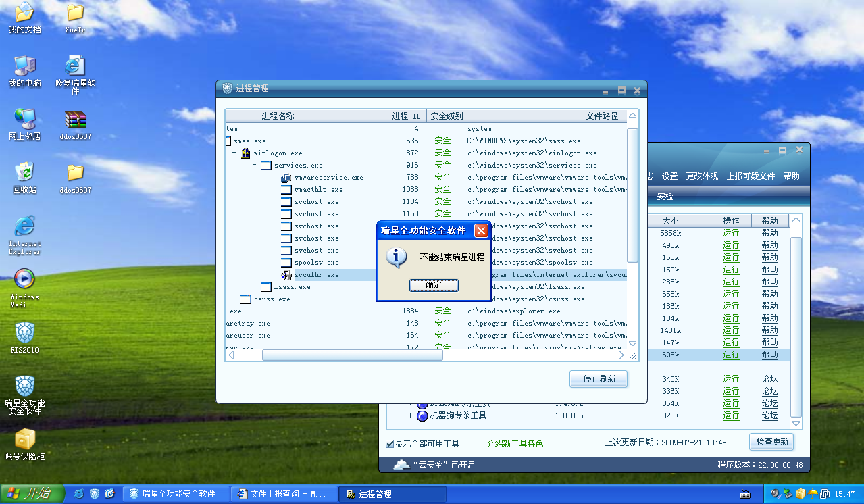864x504 pixels.
Task: Open the RIS2010 desktop shortcut
Action: click(25, 332)
